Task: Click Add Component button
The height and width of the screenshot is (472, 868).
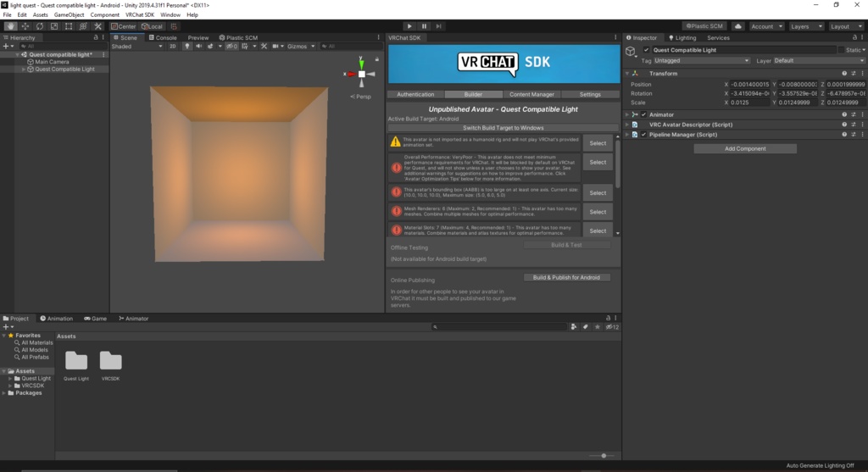Action: tap(745, 148)
